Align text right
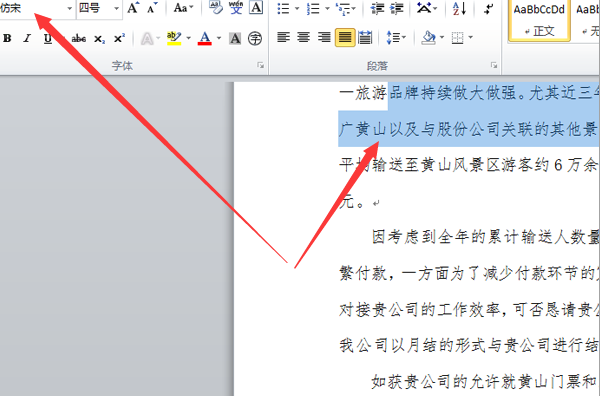 (x=324, y=37)
